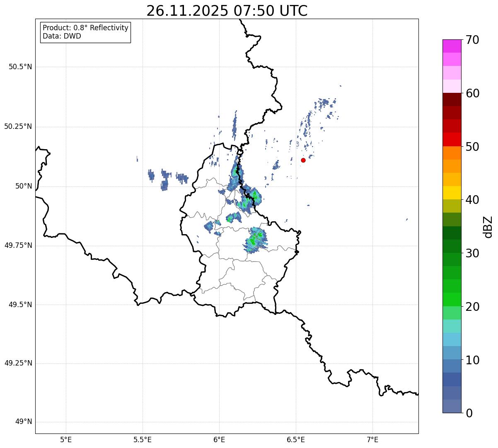Click the bright green swatch just above 20
The image size is (498, 448).
(452, 300)
